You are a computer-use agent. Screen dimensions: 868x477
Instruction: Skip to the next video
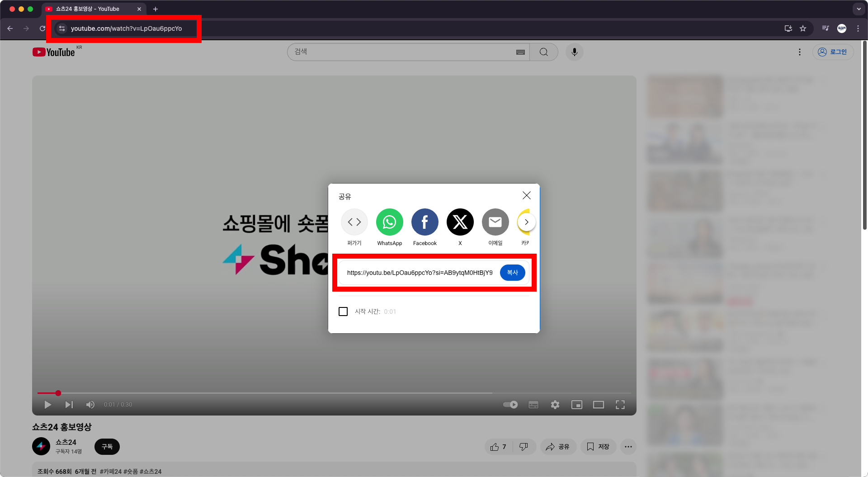(69, 405)
